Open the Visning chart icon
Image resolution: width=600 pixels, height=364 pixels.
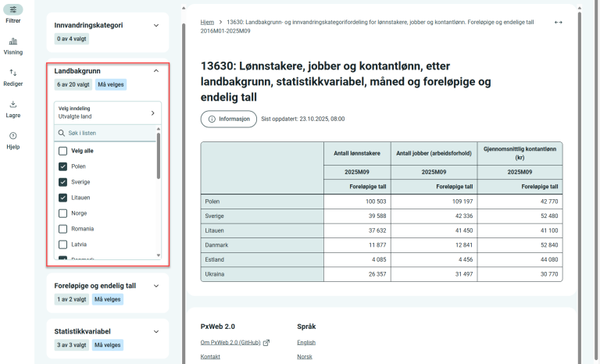point(13,41)
